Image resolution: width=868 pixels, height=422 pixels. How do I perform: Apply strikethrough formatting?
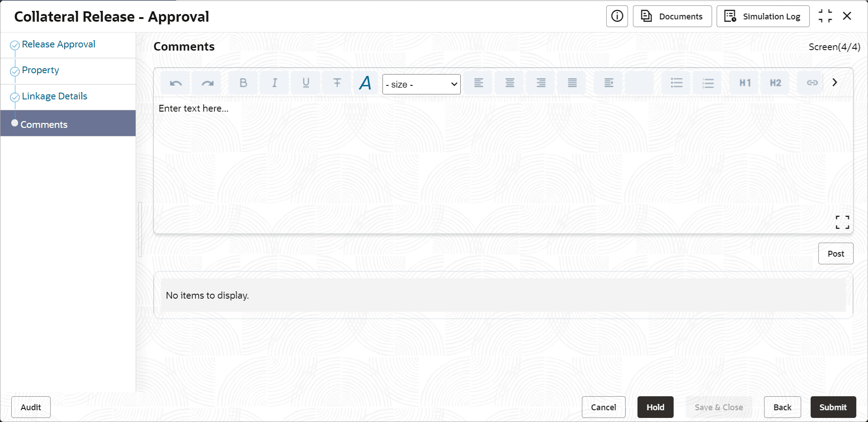click(337, 83)
